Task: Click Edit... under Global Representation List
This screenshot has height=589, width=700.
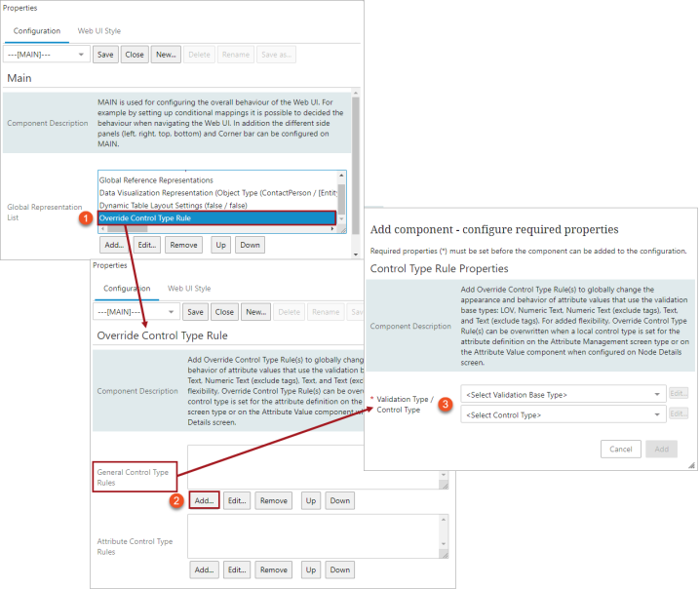Action: (x=147, y=245)
